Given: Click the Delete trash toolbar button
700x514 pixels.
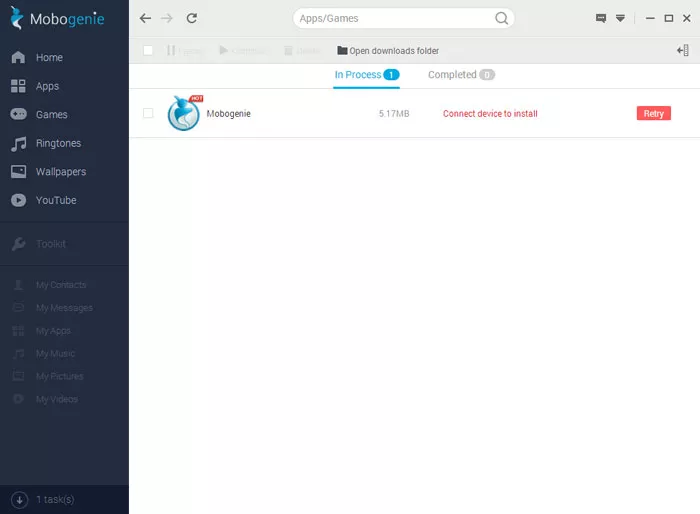Looking at the screenshot, I should point(303,50).
